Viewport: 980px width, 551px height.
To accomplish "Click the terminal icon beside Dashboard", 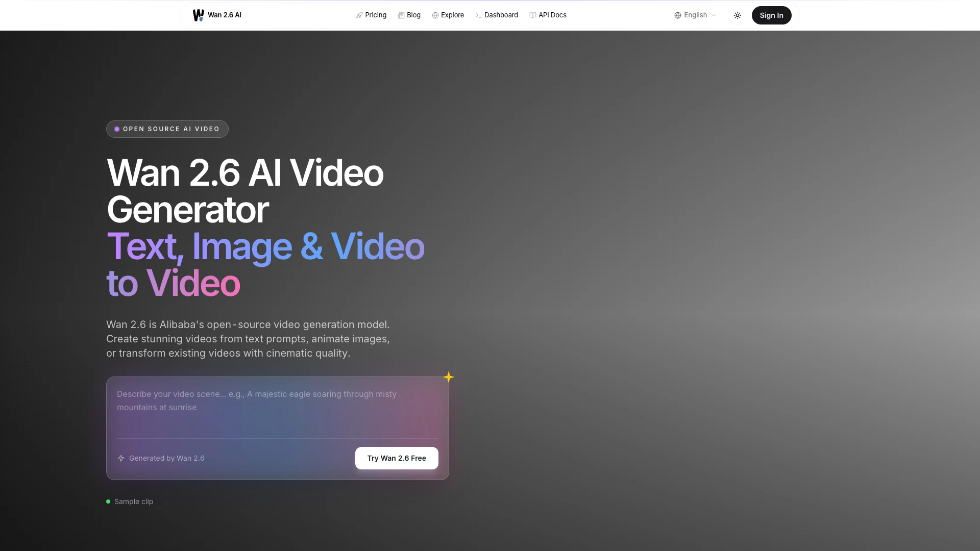I will tap(479, 15).
